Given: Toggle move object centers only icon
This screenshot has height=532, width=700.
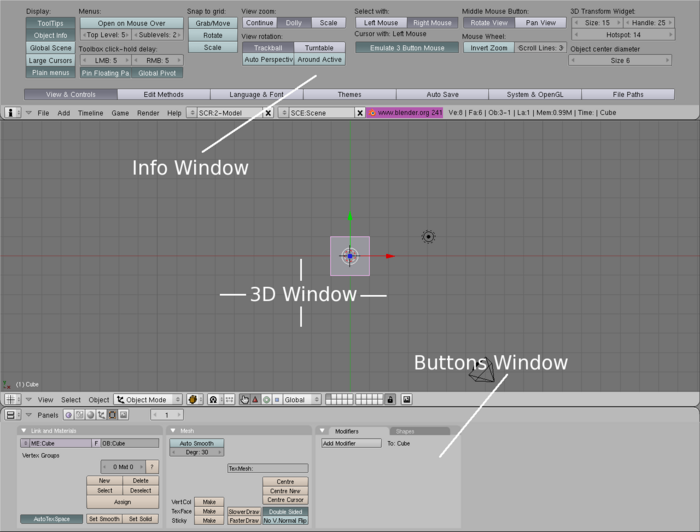Looking at the screenshot, I should [229, 399].
